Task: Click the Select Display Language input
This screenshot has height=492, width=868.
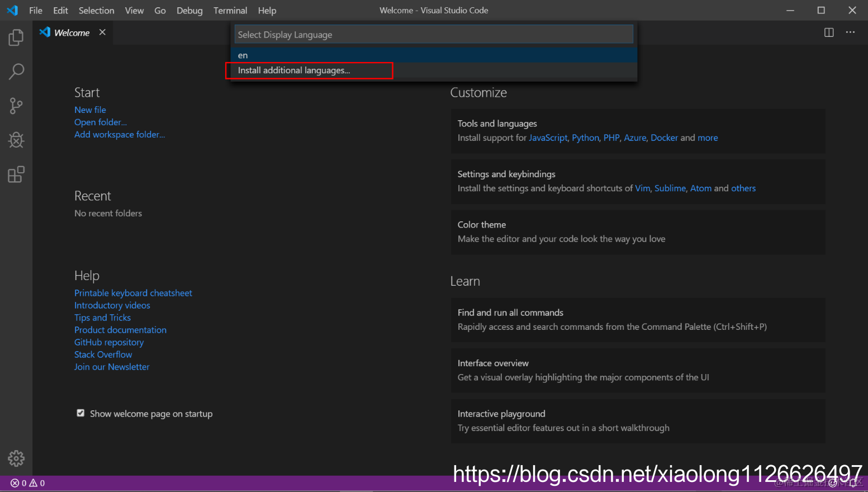Action: pyautogui.click(x=434, y=35)
